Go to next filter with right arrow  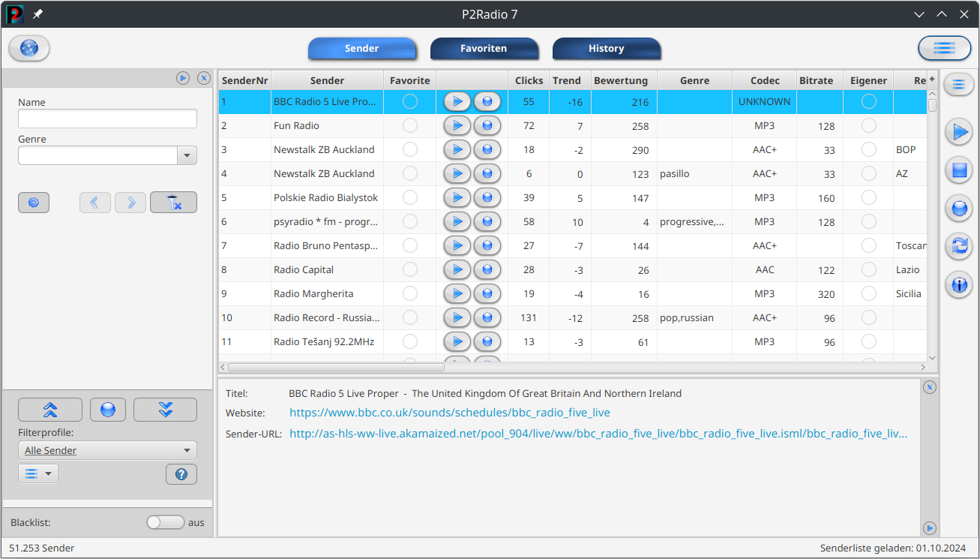[130, 202]
